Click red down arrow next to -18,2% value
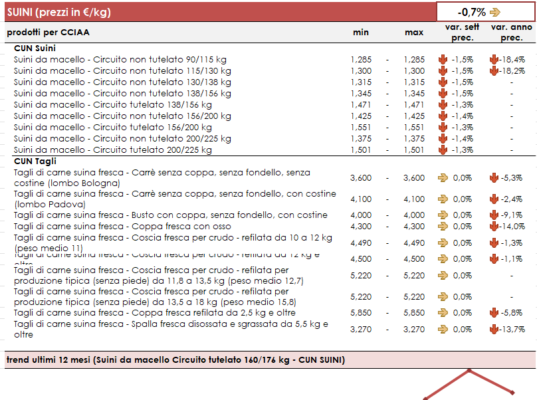 point(494,71)
